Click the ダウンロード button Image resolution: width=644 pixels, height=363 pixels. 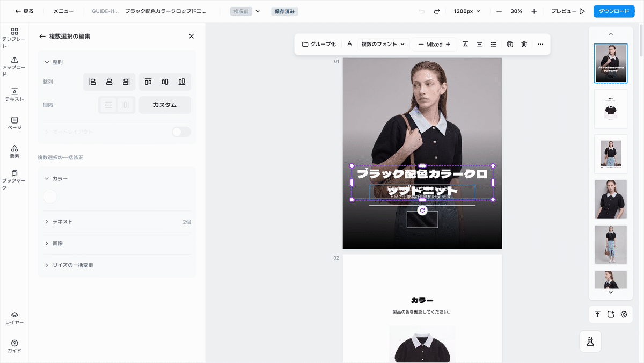(x=613, y=11)
